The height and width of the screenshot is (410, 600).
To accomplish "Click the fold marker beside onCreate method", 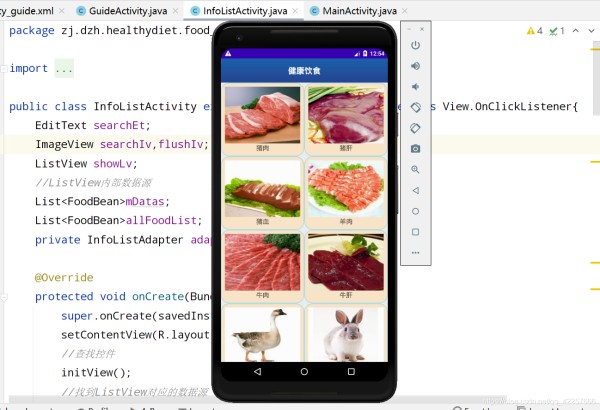I will point(3,297).
